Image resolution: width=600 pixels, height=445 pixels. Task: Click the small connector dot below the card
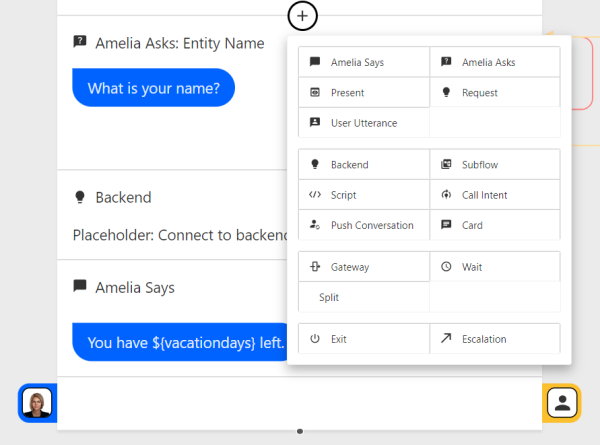[x=300, y=431]
